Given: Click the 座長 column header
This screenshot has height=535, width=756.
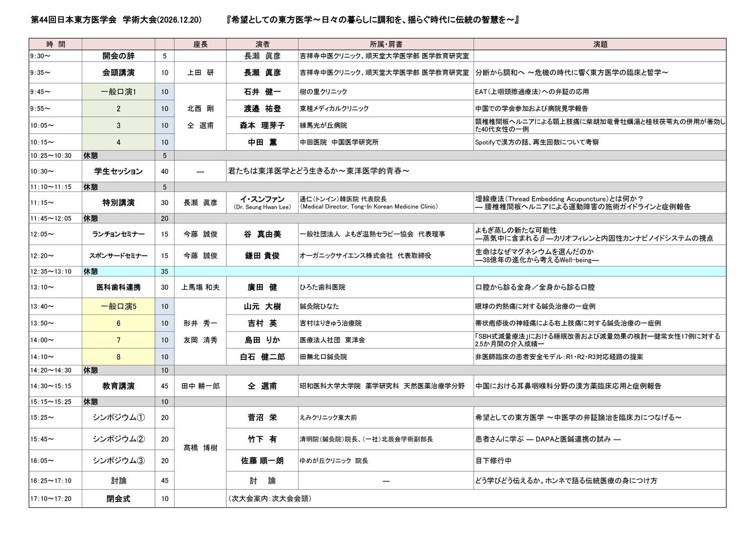Looking at the screenshot, I should pos(200,44).
